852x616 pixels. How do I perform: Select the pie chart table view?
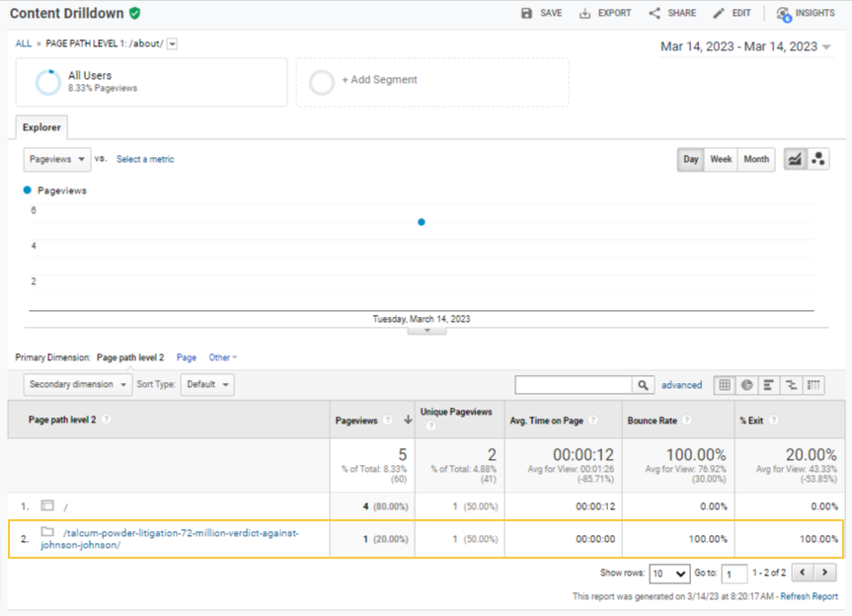(x=746, y=385)
